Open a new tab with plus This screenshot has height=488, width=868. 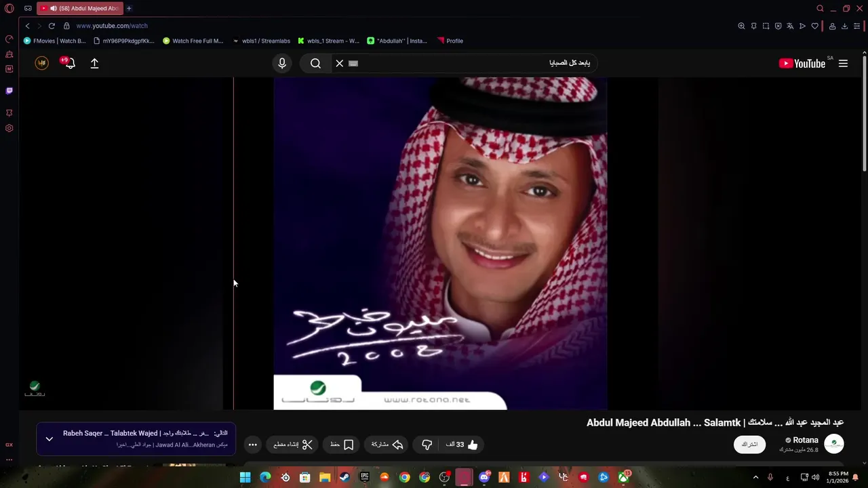(x=129, y=9)
